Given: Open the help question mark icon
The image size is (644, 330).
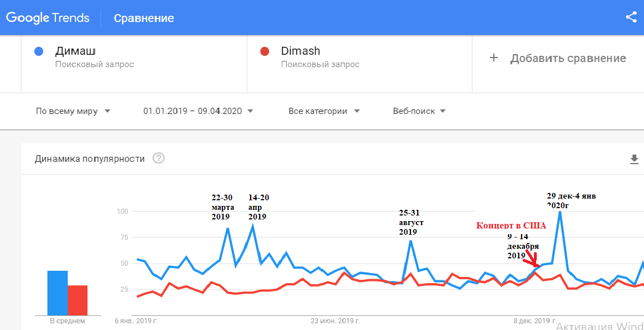Looking at the screenshot, I should click(x=159, y=159).
